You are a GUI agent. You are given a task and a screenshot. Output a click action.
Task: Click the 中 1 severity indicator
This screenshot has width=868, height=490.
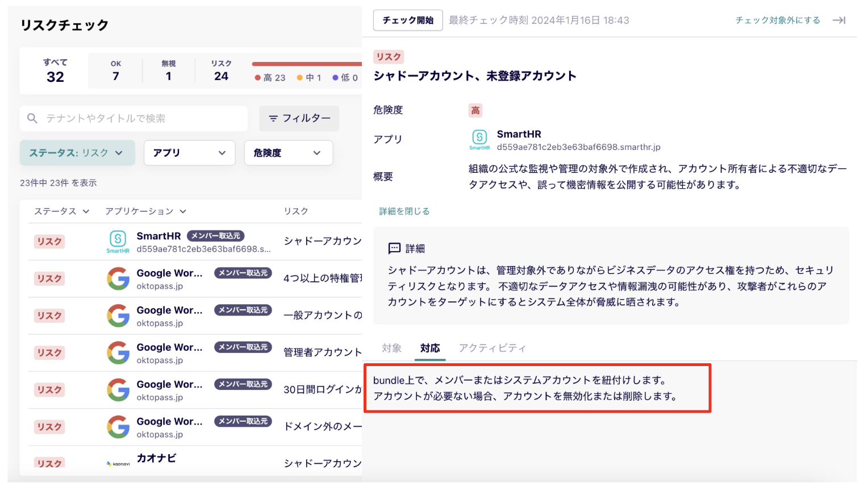(309, 78)
